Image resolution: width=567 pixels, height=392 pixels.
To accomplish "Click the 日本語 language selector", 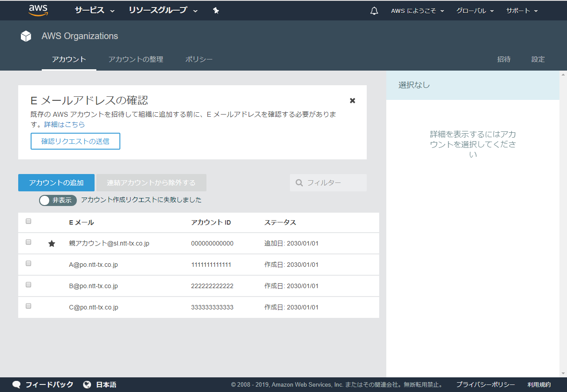I will (x=106, y=384).
